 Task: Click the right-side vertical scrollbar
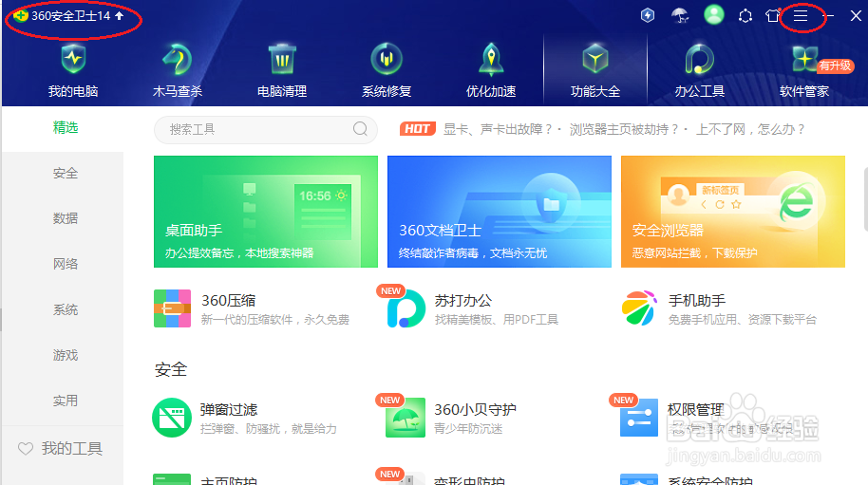tap(866, 200)
